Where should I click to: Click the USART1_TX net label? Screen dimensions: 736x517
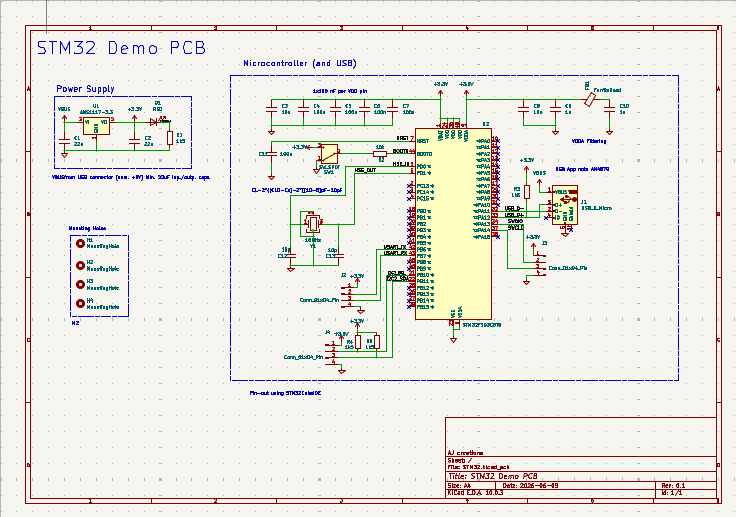tap(395, 247)
